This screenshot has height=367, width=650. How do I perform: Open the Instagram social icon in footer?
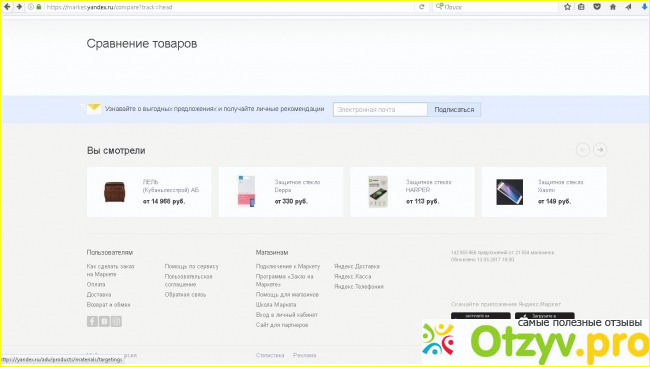point(116,321)
